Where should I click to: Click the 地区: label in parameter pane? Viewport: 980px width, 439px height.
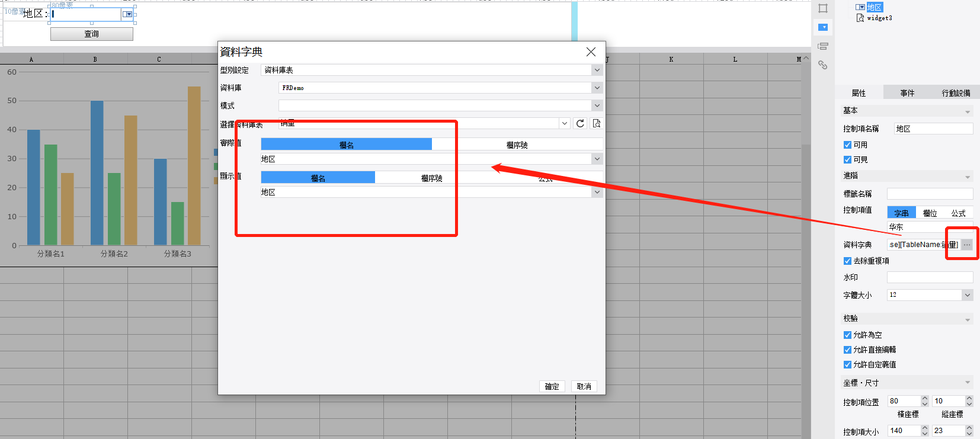click(36, 14)
